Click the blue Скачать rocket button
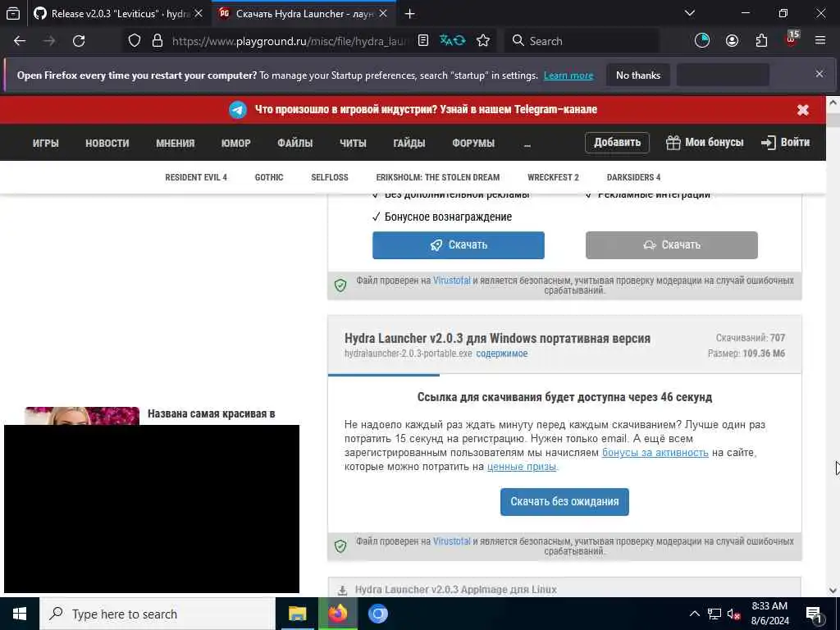 [x=459, y=244]
